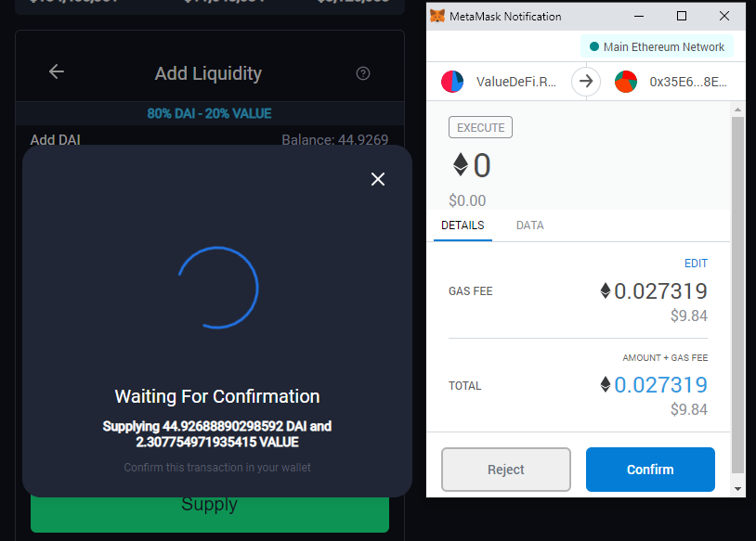The height and width of the screenshot is (541, 756).
Task: Open the Main Ethereum Network selector
Action: pyautogui.click(x=657, y=46)
